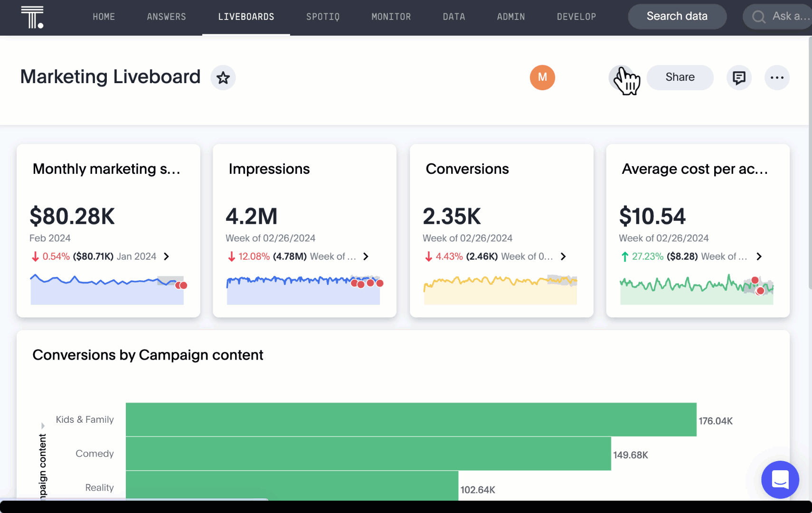Viewport: 812px width, 513px height.
Task: Open the three-dots more options menu
Action: point(777,77)
